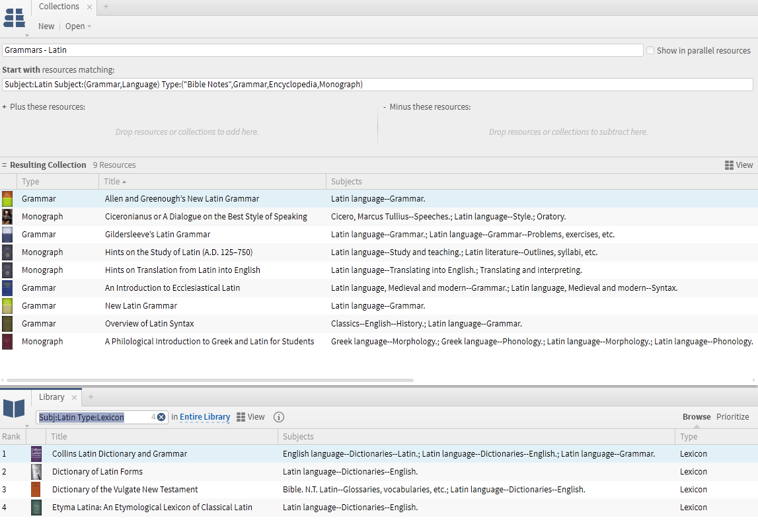Select A Philological Introduction to Greek and Latin
Viewport: 758px width, 532px height.
click(x=209, y=342)
